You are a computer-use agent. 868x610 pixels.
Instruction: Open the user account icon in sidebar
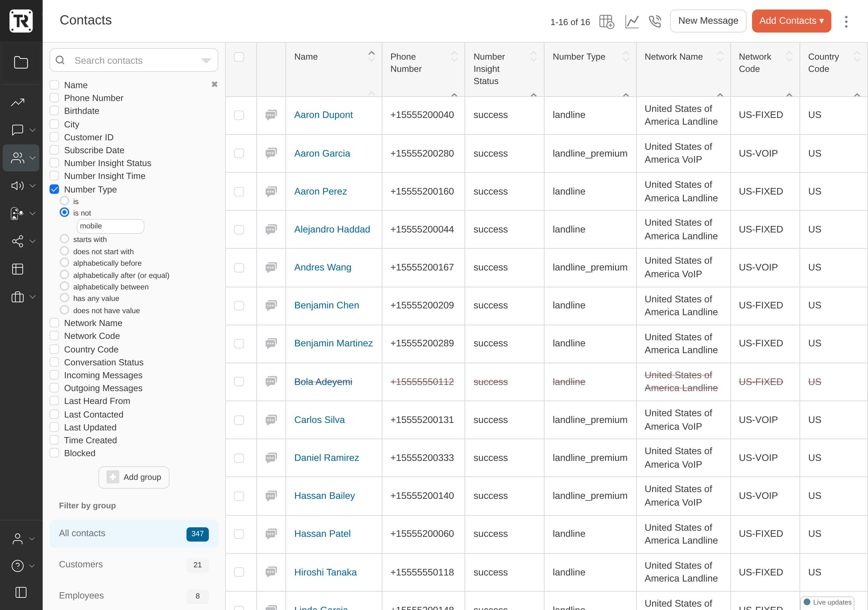click(17, 538)
